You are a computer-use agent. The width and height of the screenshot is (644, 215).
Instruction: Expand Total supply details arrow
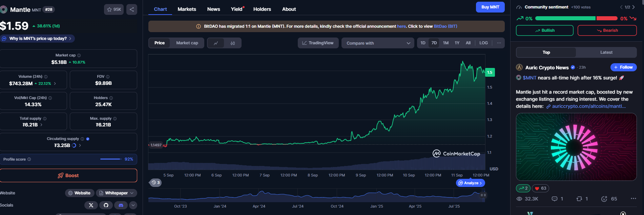(41, 125)
